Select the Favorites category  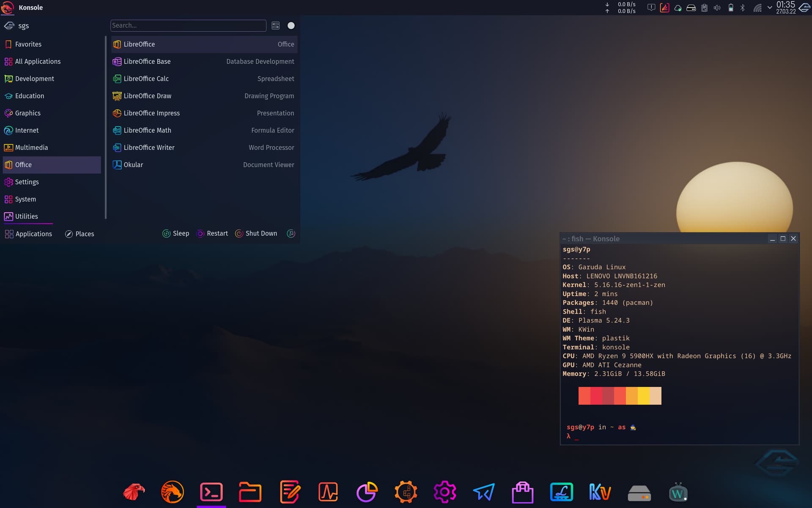point(52,44)
